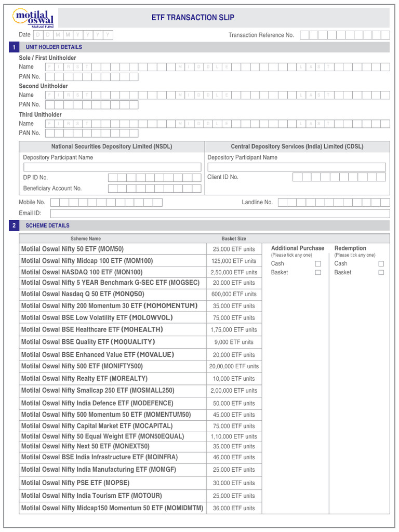This screenshot has height=532, width=399.
Task: Click the Mobile No. field
Action: (107, 203)
